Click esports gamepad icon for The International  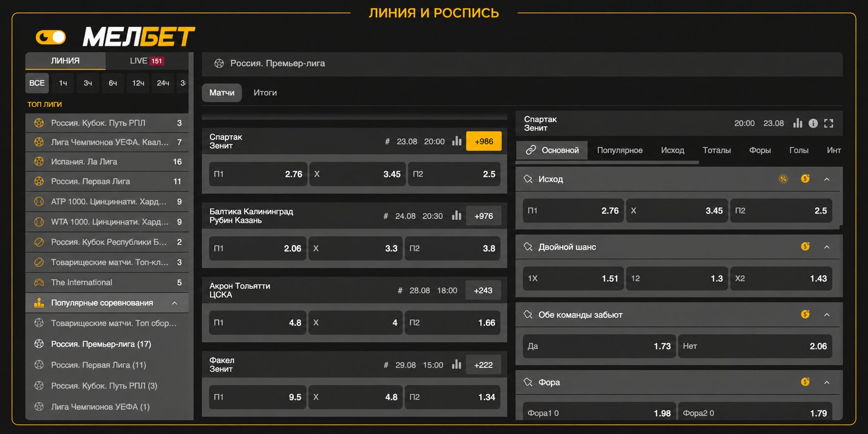click(x=39, y=282)
